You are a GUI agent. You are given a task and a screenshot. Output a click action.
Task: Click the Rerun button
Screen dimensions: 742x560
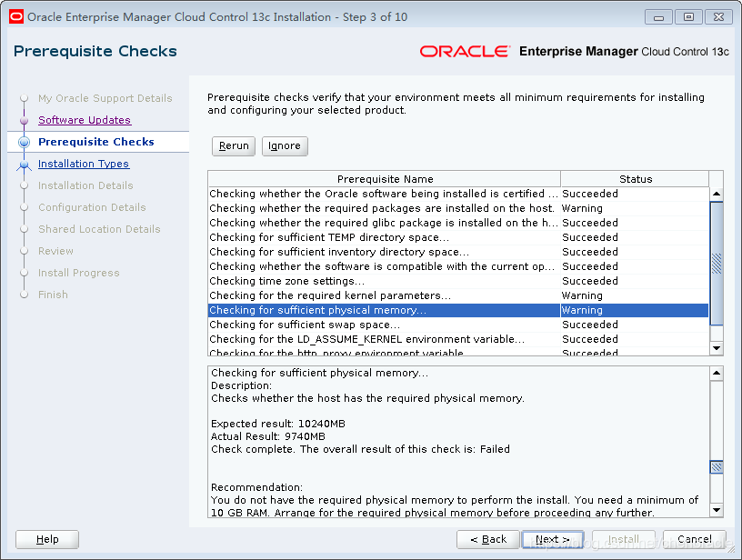coord(234,145)
